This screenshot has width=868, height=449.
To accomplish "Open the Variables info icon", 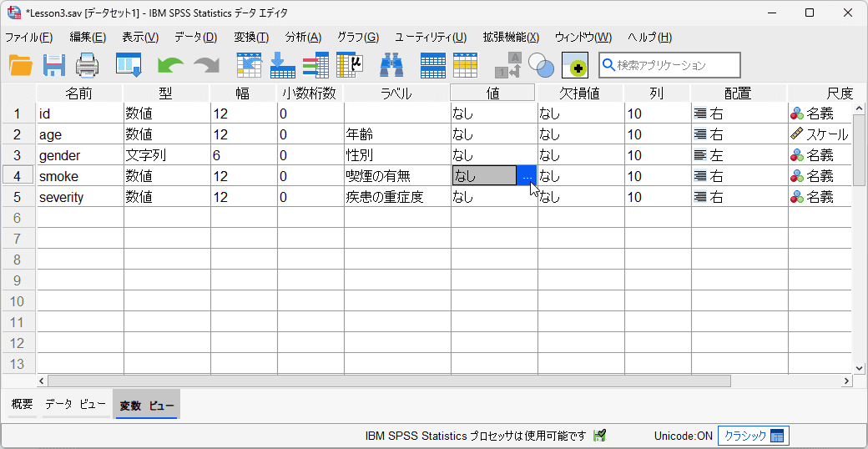I will (x=315, y=65).
